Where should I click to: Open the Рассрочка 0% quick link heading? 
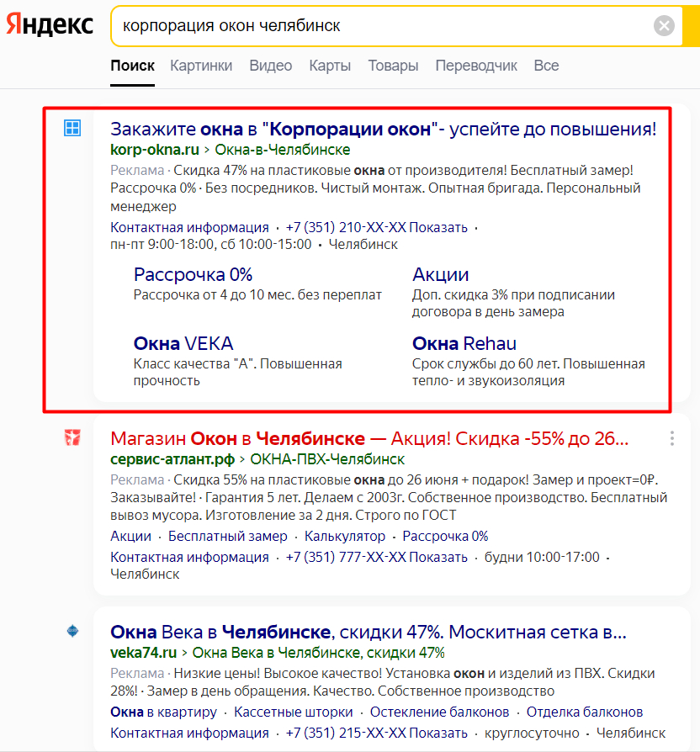pos(193,274)
